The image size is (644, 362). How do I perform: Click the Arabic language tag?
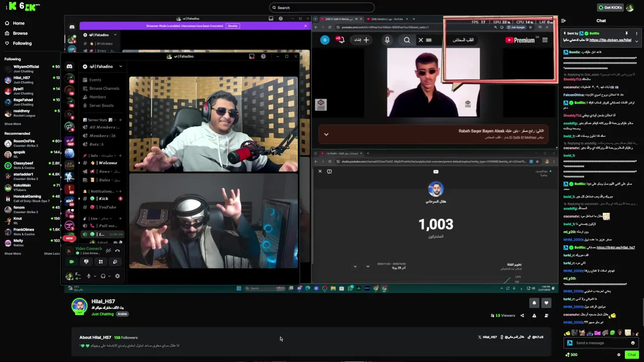tap(122, 314)
